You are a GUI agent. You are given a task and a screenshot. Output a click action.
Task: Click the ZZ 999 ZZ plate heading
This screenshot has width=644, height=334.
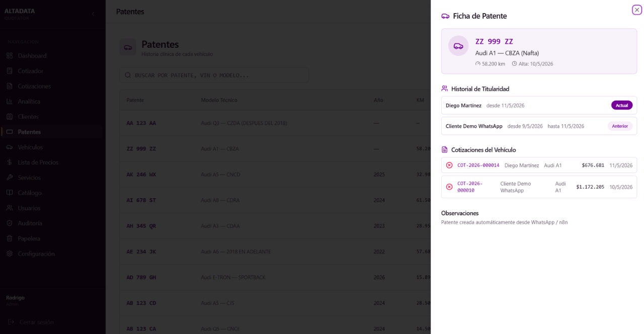494,42
